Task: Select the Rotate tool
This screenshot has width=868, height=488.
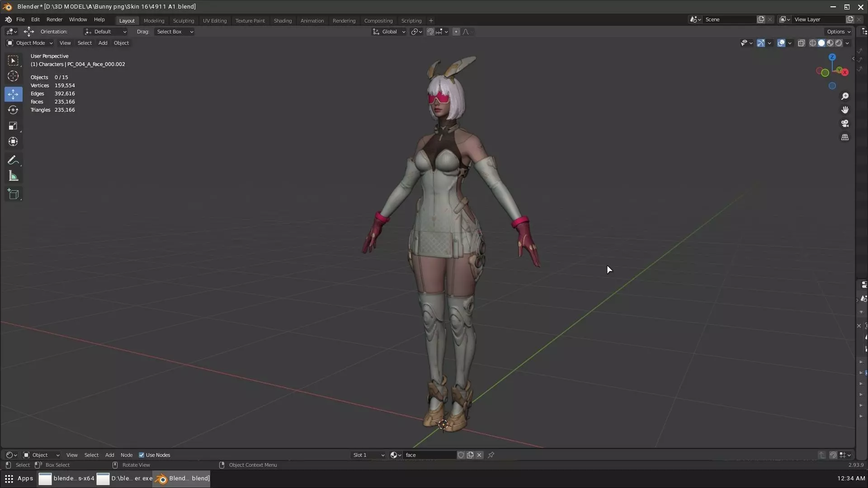Action: pyautogui.click(x=13, y=110)
